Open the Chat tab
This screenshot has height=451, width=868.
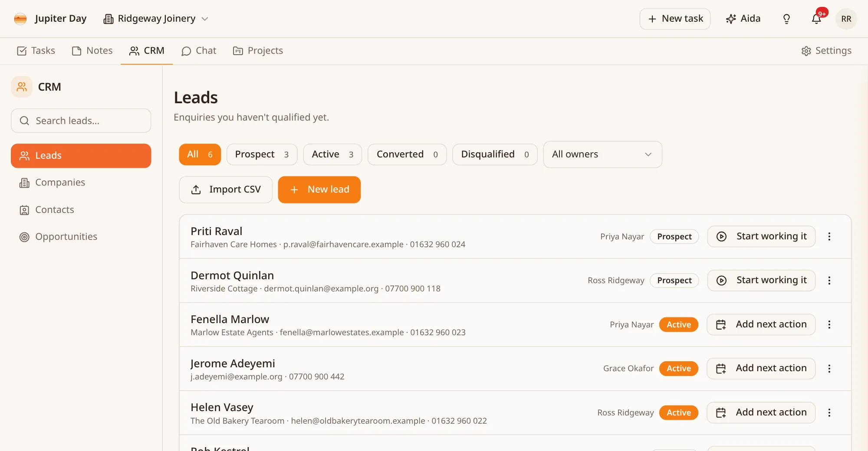point(199,51)
